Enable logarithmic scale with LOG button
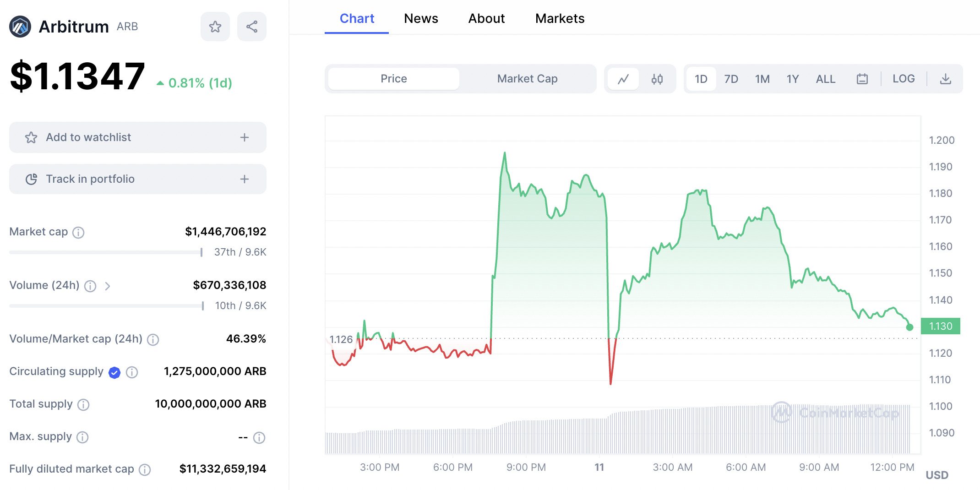This screenshot has height=490, width=980. tap(903, 78)
